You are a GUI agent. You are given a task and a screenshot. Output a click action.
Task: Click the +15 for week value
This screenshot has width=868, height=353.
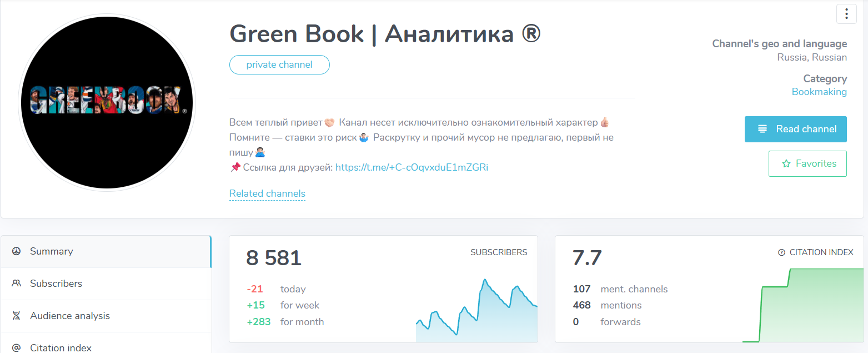255,305
